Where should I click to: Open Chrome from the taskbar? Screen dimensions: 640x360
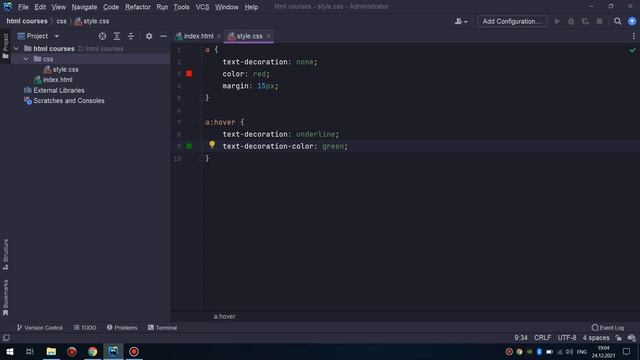[x=93, y=352]
